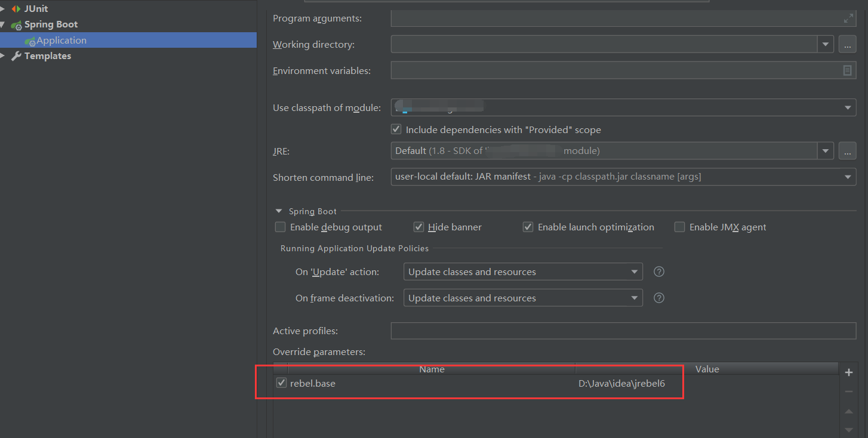
Task: Toggle Include dependencies with Provided scope
Action: click(396, 129)
